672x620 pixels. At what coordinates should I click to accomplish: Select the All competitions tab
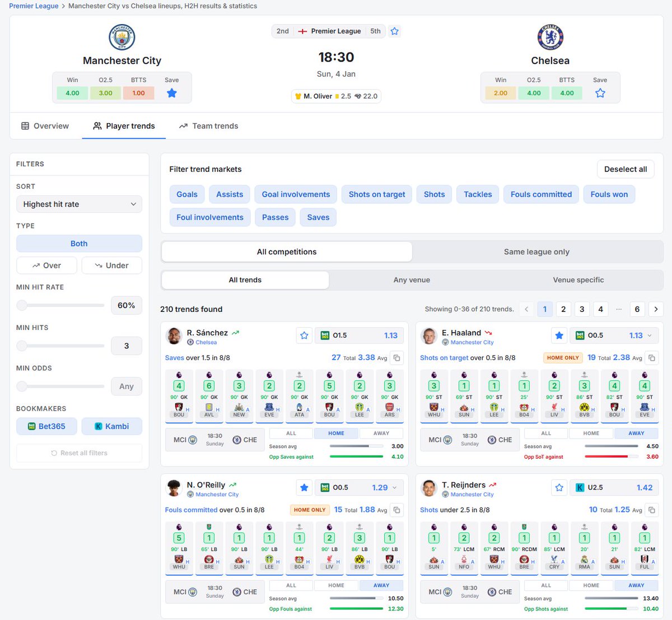[x=287, y=252]
